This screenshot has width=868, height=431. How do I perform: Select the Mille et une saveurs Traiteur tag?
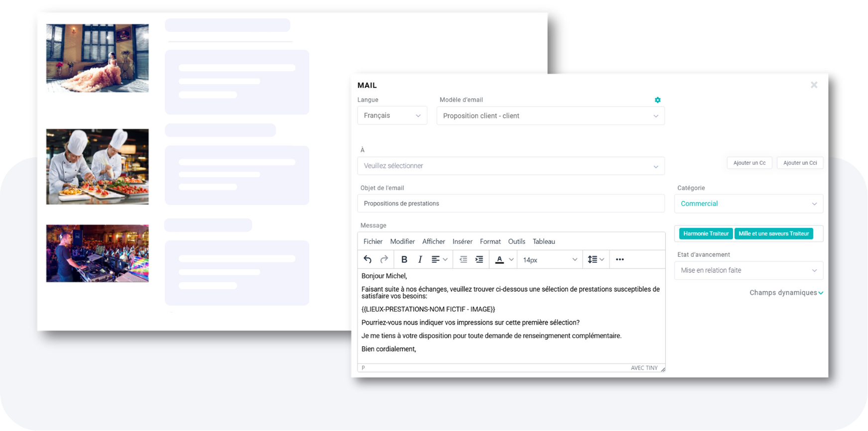point(773,233)
